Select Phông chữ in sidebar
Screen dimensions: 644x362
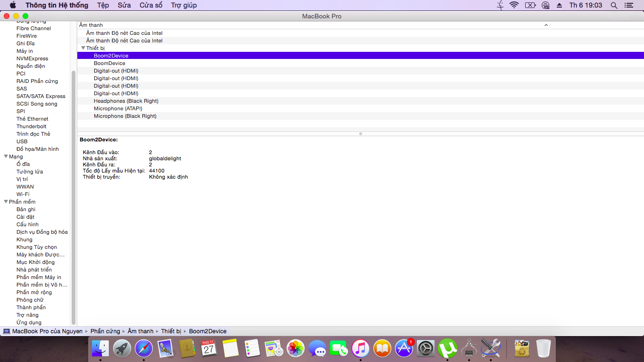(30, 300)
